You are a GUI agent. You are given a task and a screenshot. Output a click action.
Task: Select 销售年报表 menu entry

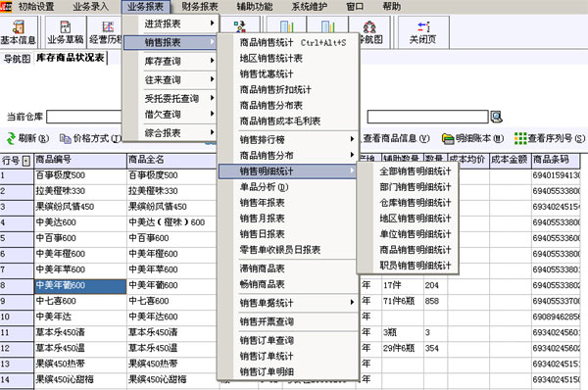pyautogui.click(x=287, y=203)
